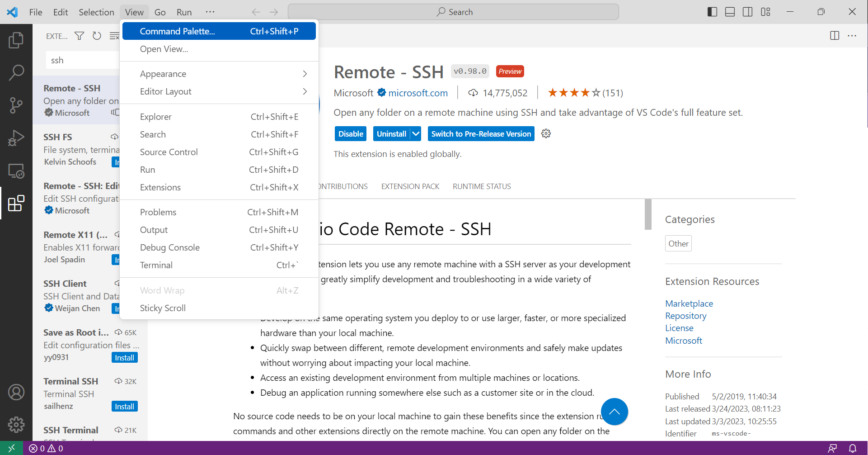This screenshot has width=868, height=455.
Task: Install the Save as Root extension
Action: coord(124,358)
